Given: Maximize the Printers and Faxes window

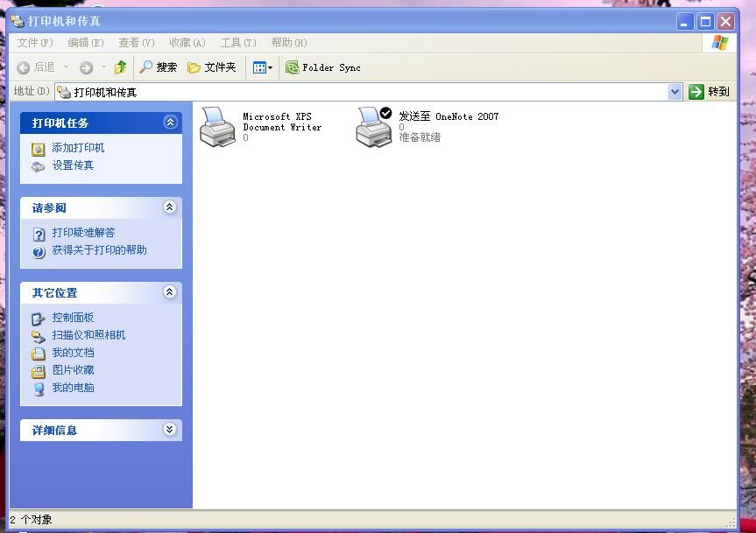Looking at the screenshot, I should click(705, 21).
